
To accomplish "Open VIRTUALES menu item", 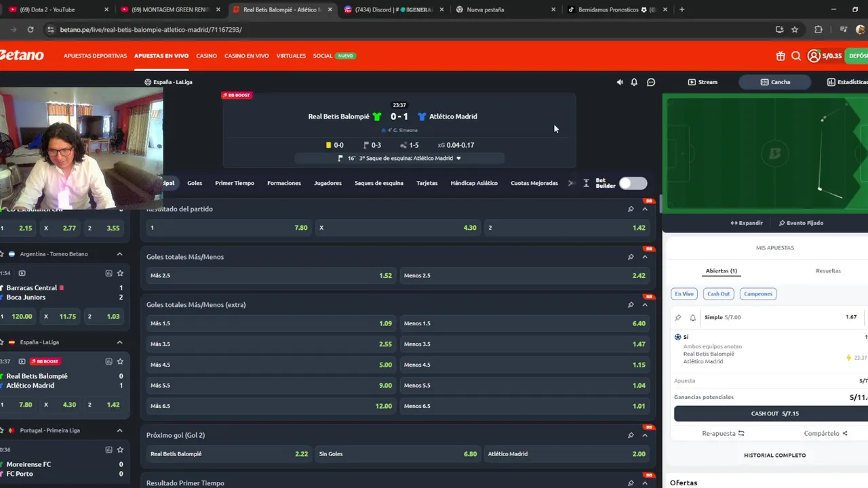I will tap(291, 56).
